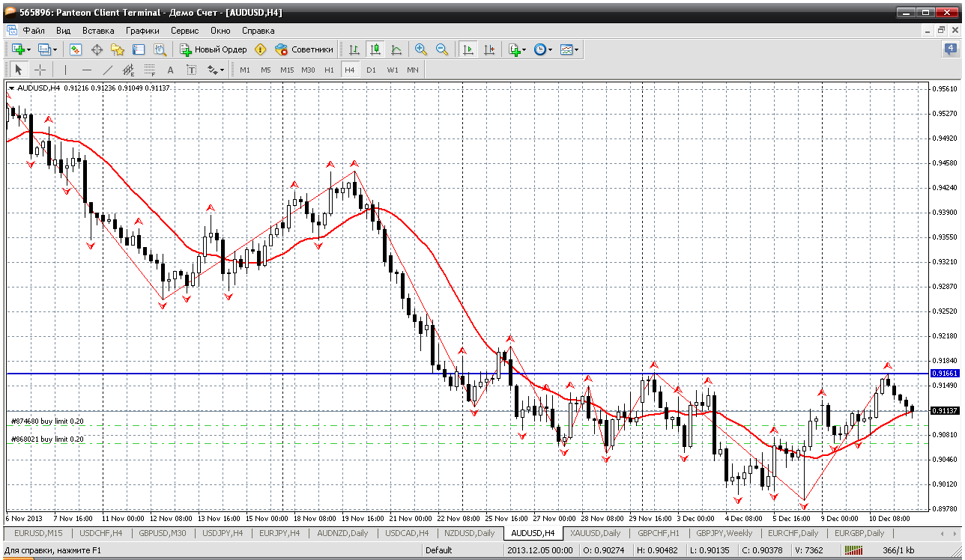This screenshot has height=560, width=965.
Task: Switch timeframe to M30
Action: pyautogui.click(x=308, y=70)
